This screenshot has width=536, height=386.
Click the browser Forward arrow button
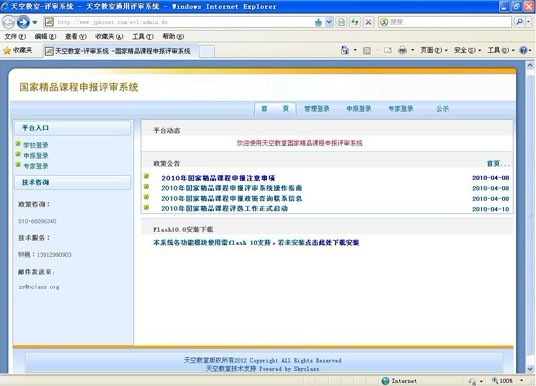[x=23, y=22]
